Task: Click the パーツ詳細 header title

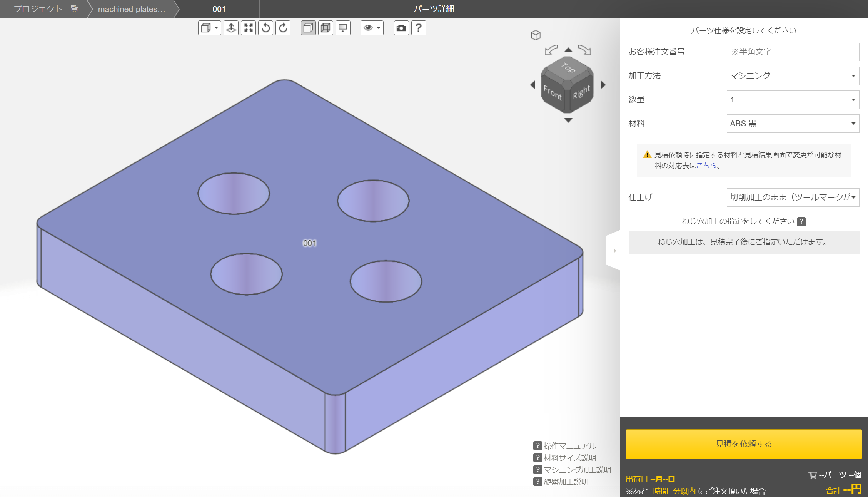Action: tap(434, 9)
